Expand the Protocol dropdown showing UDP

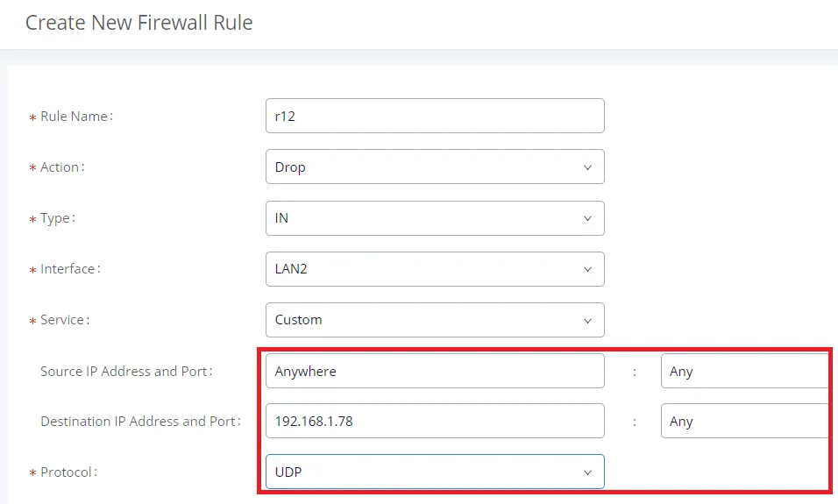435,472
